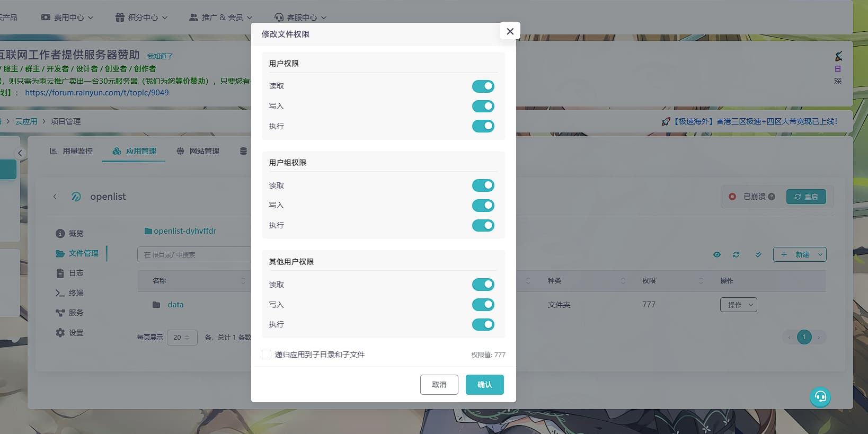The width and height of the screenshot is (868, 434).
Task: Collapse the sidebar with the chevron arrow
Action: pyautogui.click(x=20, y=153)
